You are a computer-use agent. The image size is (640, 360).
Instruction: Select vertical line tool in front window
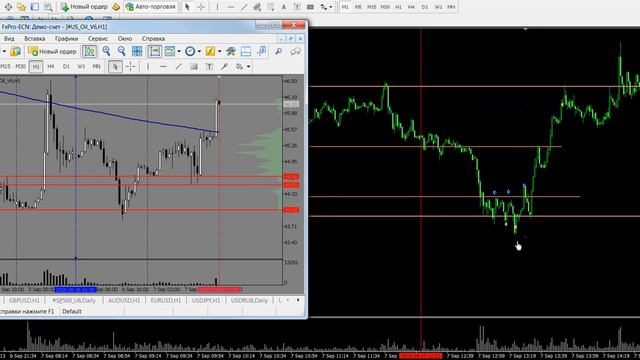148,67
